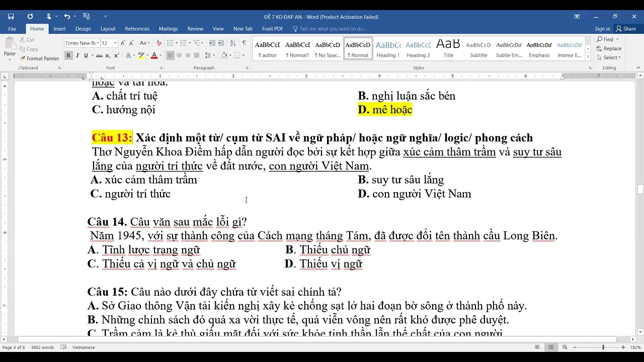Click the Borders icon in Paragraph group
Viewport: 644px width, 362px height.
coord(237,55)
